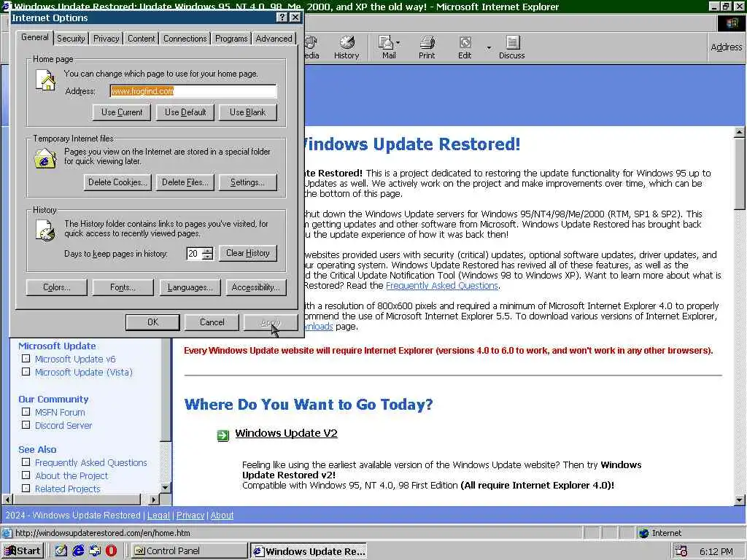Click the Home page house icon
The image size is (747, 560).
[x=46, y=80]
